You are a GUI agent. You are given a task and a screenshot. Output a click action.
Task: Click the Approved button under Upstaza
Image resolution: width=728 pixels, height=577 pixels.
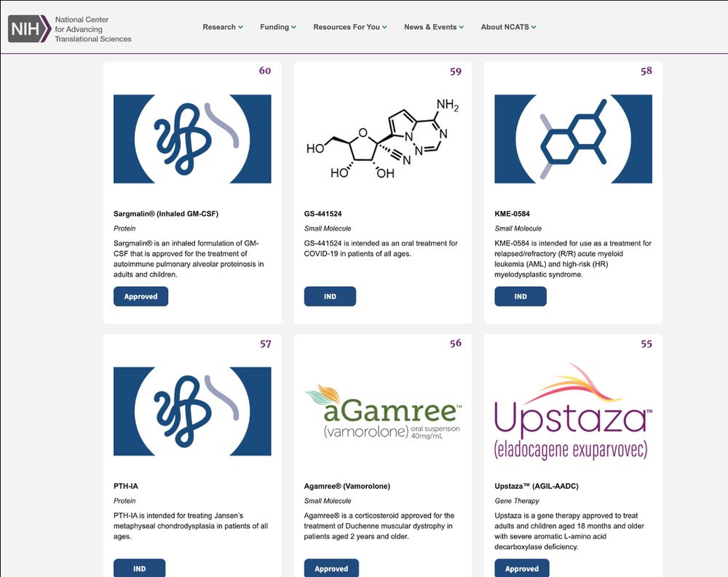coord(522,568)
